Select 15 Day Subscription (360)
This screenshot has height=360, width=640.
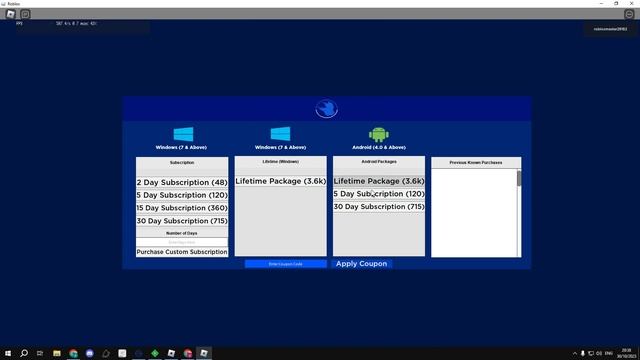coord(182,208)
